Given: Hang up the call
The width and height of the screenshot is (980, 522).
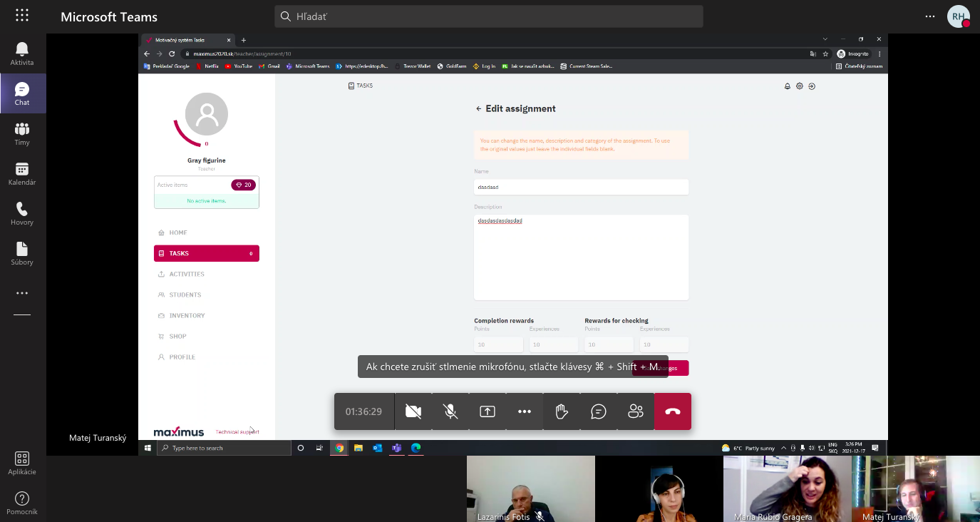Looking at the screenshot, I should (672, 411).
